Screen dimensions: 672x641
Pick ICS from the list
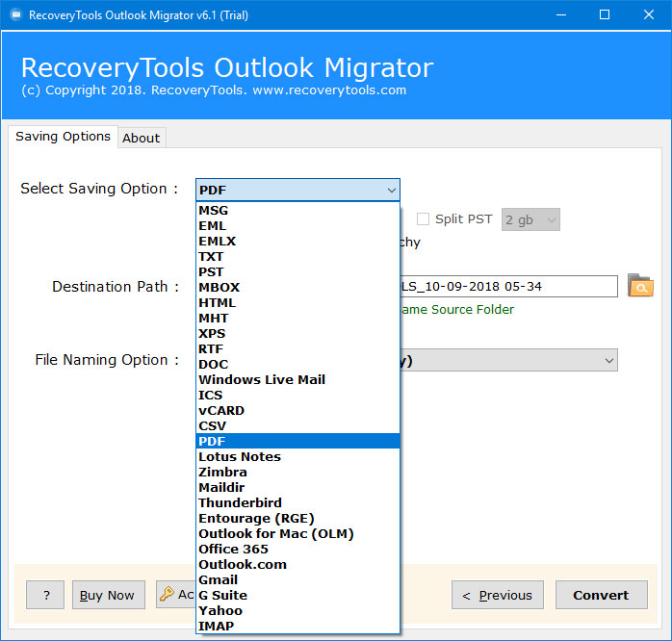click(297, 396)
